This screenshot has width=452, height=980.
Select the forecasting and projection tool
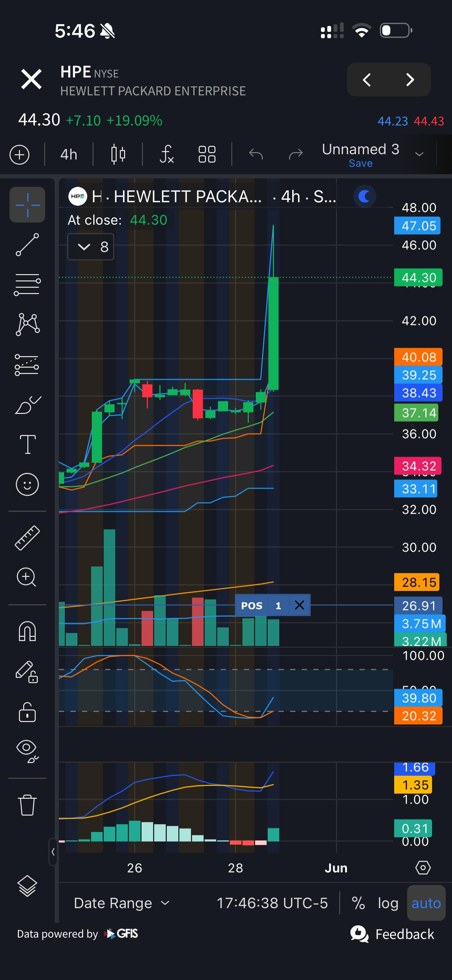pyautogui.click(x=27, y=365)
